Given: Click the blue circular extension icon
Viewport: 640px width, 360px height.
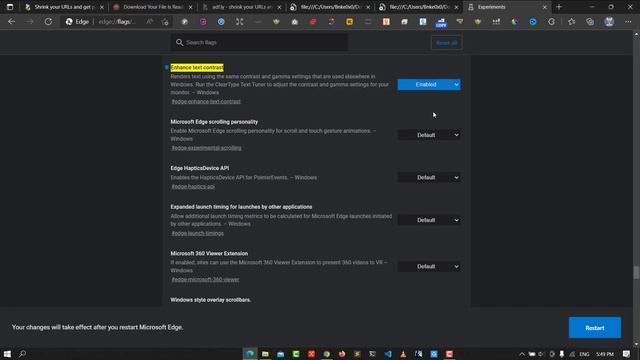Looking at the screenshot, I should 221,22.
